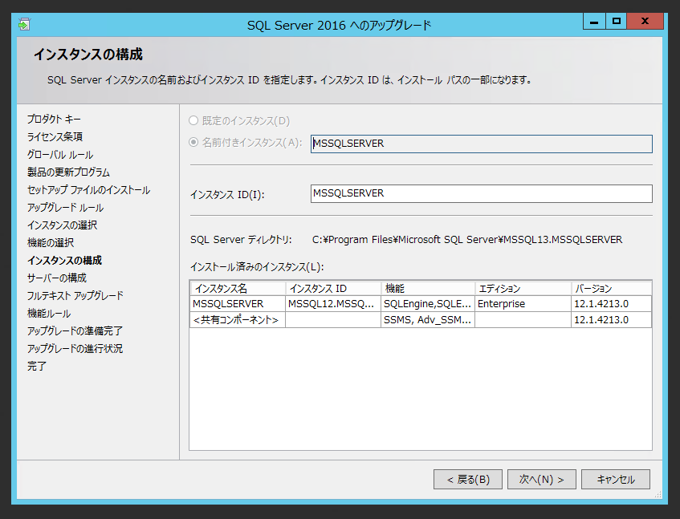Click インスタンス ID column header
This screenshot has height=519, width=680.
333,288
